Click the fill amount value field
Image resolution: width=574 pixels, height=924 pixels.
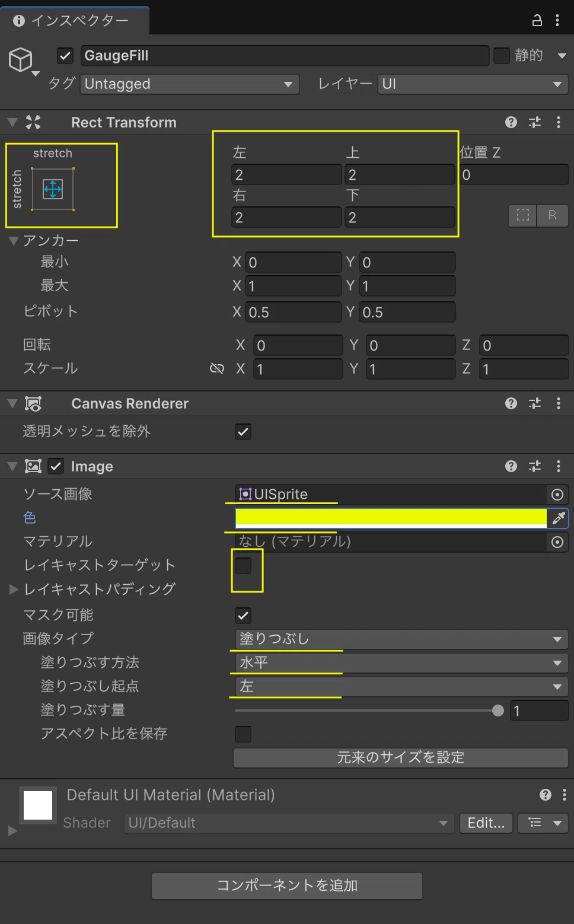(540, 710)
